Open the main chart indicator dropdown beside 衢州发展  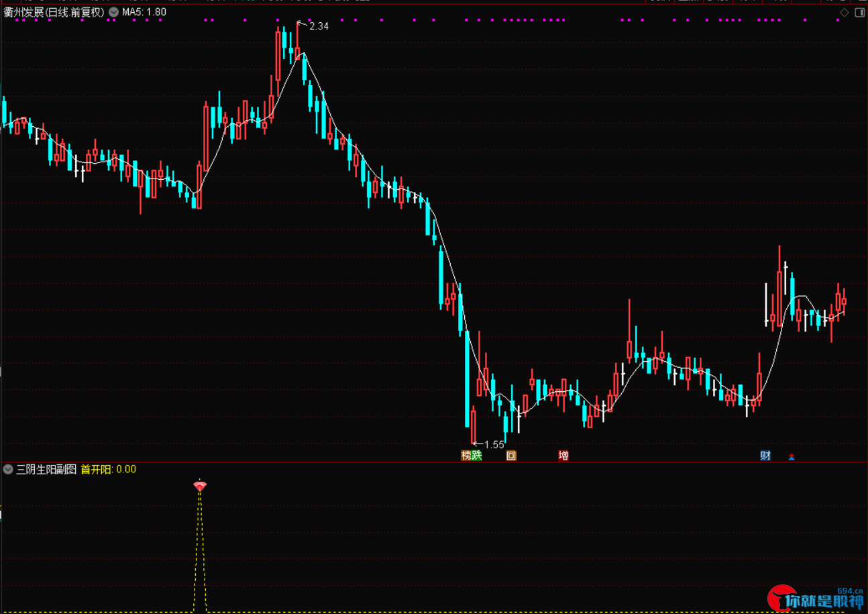click(113, 12)
